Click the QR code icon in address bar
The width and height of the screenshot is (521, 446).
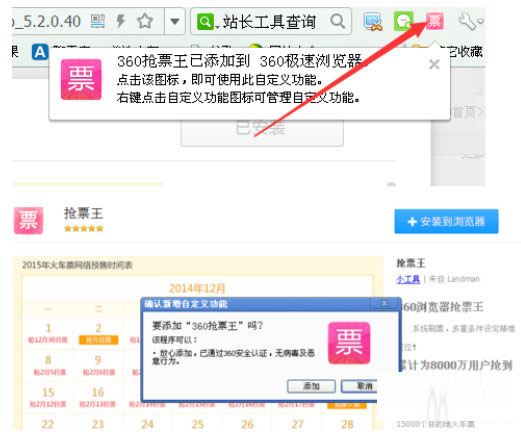(x=98, y=21)
